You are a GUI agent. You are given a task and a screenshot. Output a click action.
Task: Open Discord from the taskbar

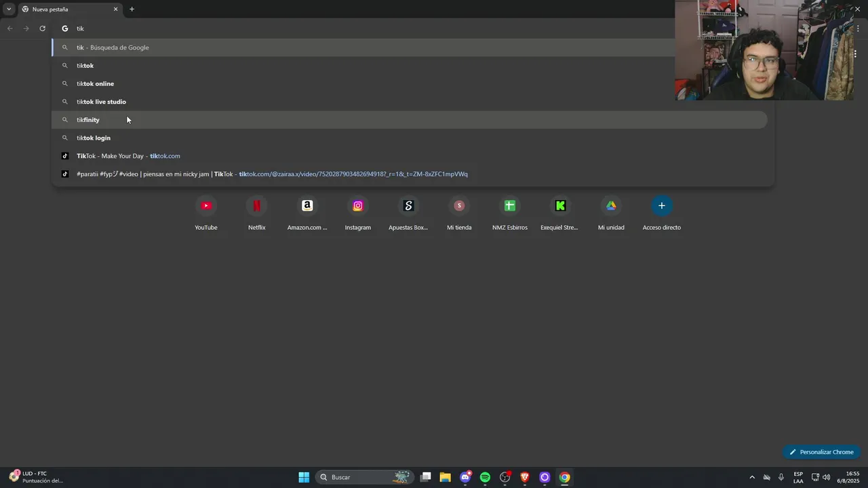click(x=465, y=477)
